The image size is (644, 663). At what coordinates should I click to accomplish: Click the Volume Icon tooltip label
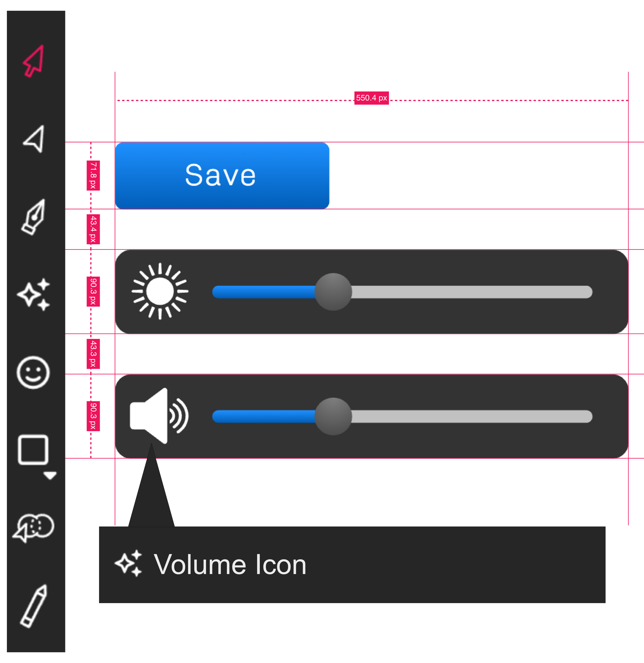[x=230, y=565]
